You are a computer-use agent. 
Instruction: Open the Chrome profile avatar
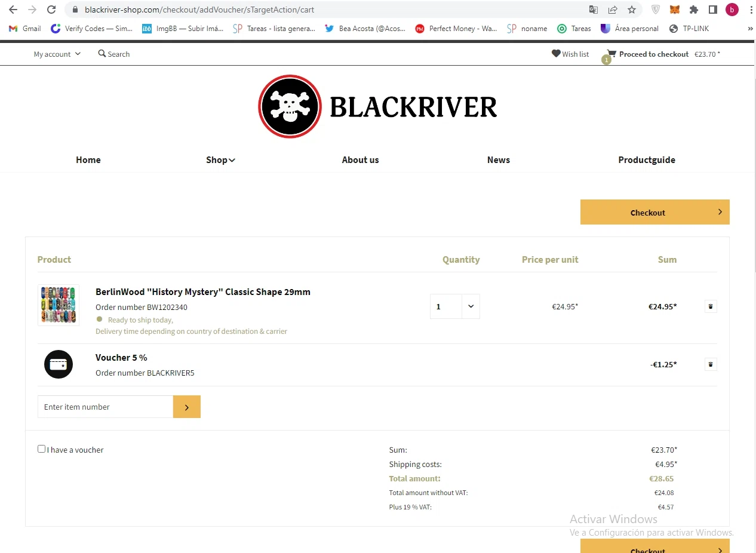tap(732, 10)
